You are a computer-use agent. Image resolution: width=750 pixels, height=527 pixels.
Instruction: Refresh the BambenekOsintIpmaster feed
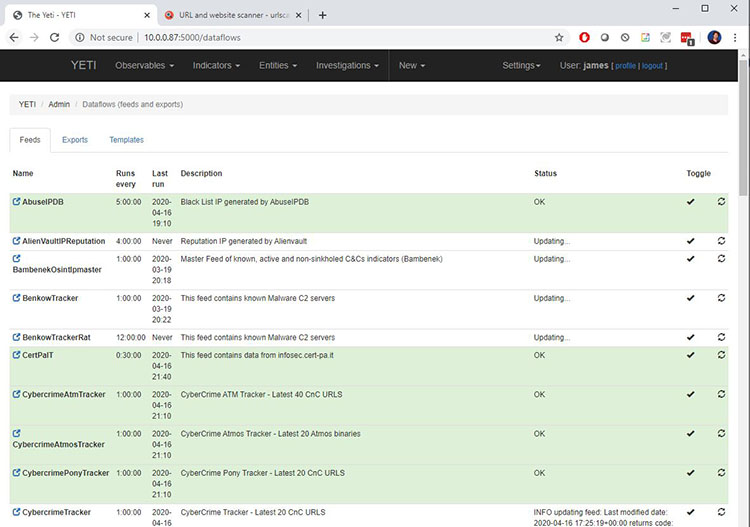pos(721,259)
